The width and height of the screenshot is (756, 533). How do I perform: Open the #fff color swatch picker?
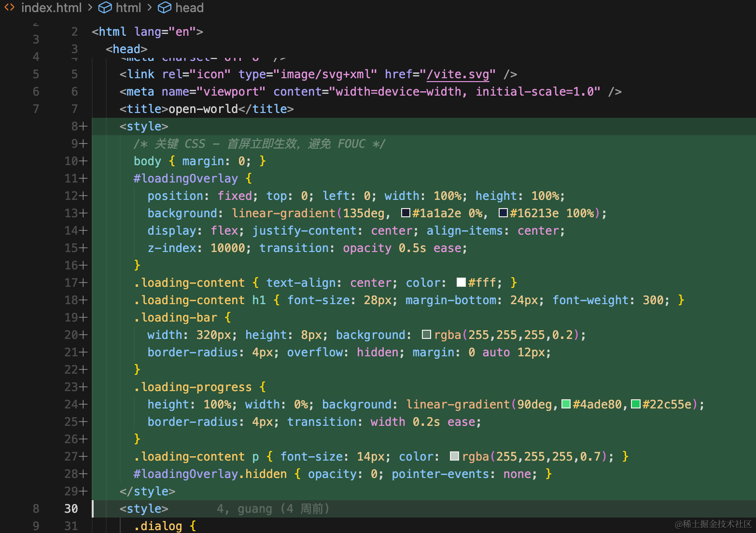(462, 282)
